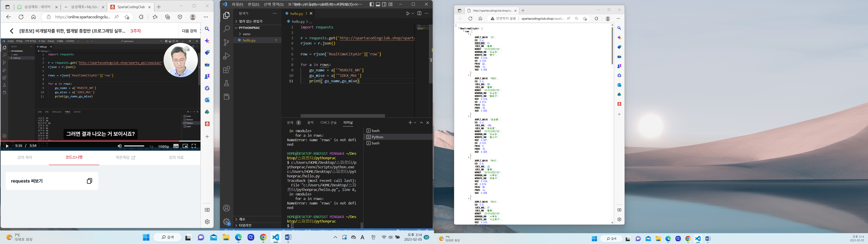Toggle video subtitles
The width and height of the screenshot is (868, 244).
[176, 146]
